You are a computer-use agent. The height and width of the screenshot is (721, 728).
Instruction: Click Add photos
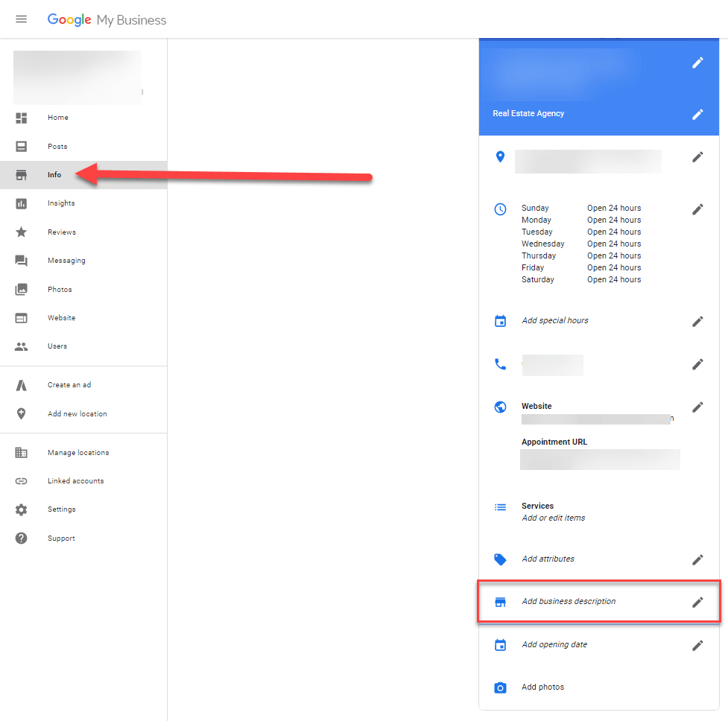(x=542, y=687)
